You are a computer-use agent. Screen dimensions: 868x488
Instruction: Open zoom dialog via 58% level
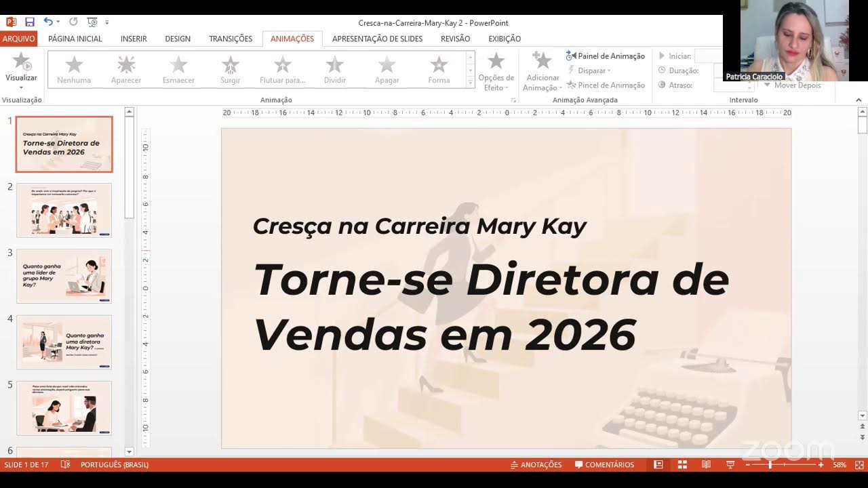click(840, 465)
